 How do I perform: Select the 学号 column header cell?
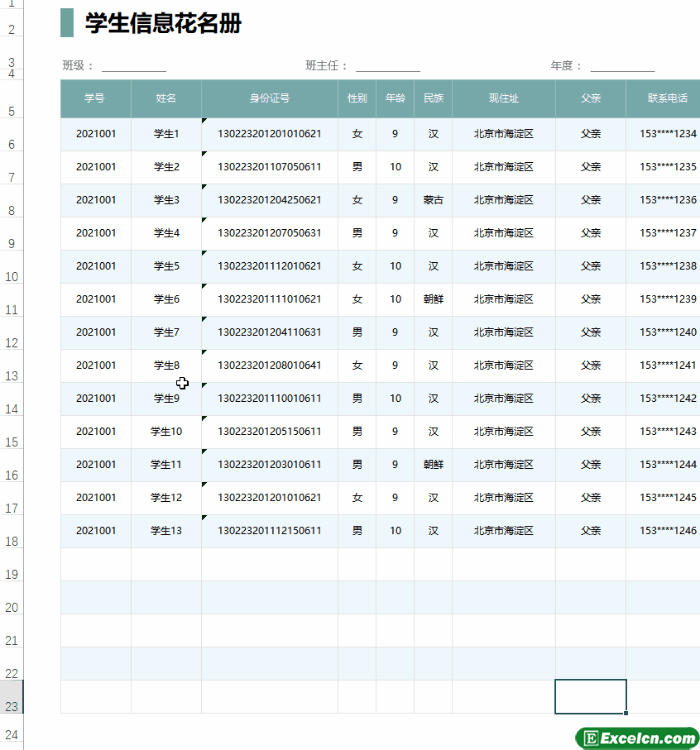tap(96, 99)
